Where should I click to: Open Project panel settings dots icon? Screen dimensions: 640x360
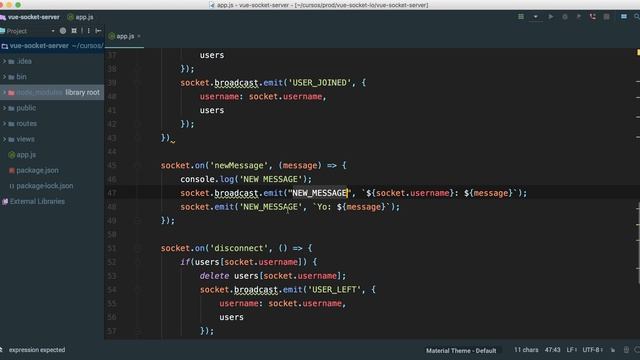point(88,31)
